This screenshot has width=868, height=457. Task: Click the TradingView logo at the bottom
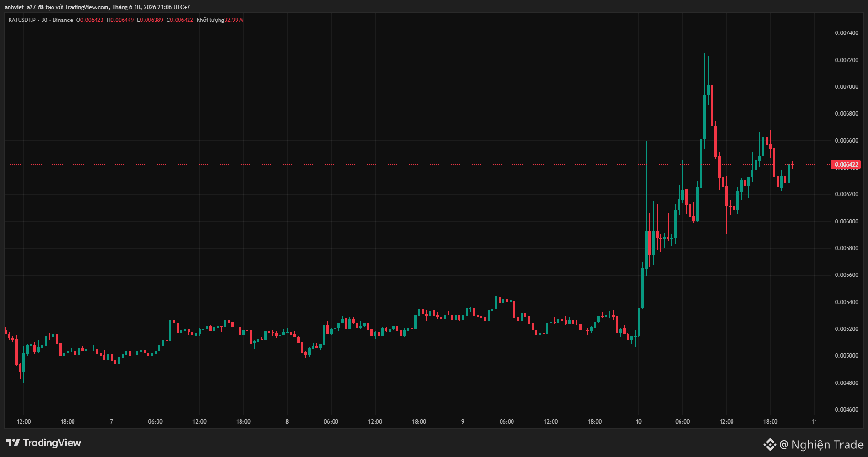43,443
